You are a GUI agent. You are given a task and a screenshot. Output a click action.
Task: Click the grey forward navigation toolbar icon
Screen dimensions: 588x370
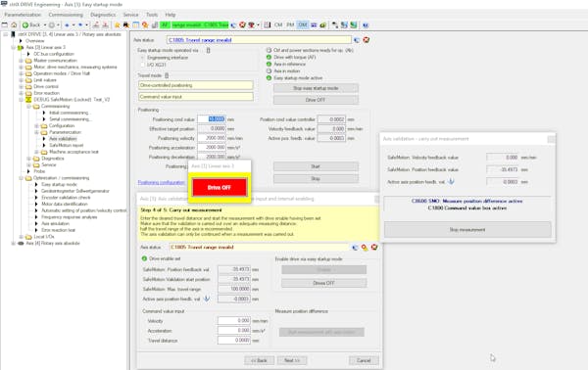pyautogui.click(x=52, y=25)
